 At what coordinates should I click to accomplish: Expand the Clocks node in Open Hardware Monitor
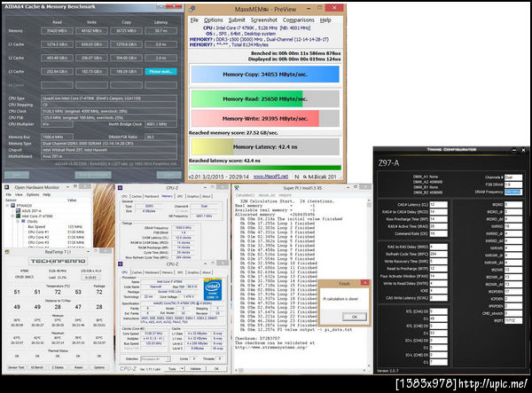click(x=17, y=220)
